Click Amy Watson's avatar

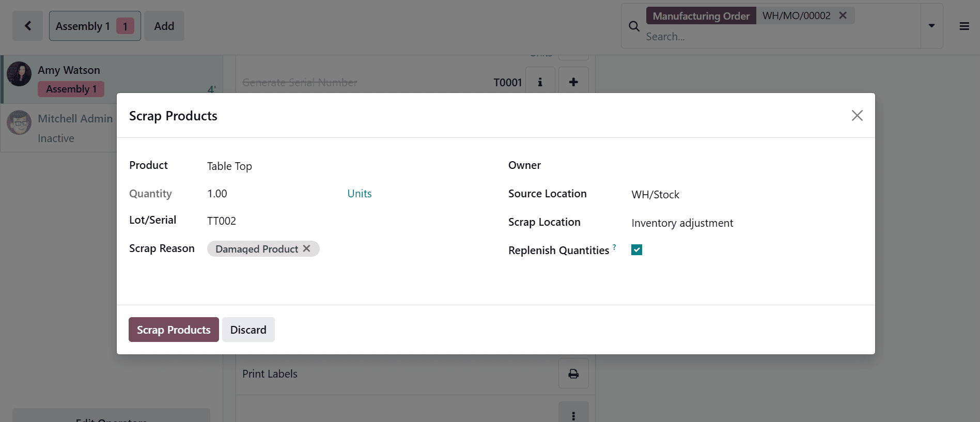[x=19, y=74]
